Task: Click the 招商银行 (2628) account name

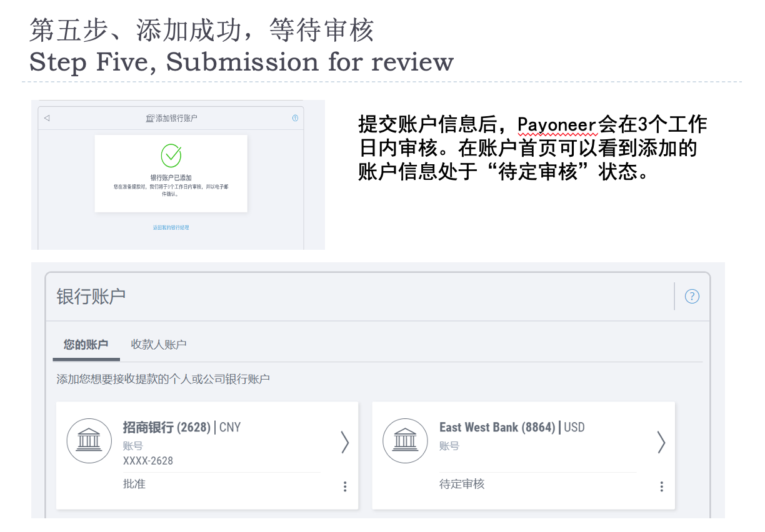Action: tap(166, 428)
